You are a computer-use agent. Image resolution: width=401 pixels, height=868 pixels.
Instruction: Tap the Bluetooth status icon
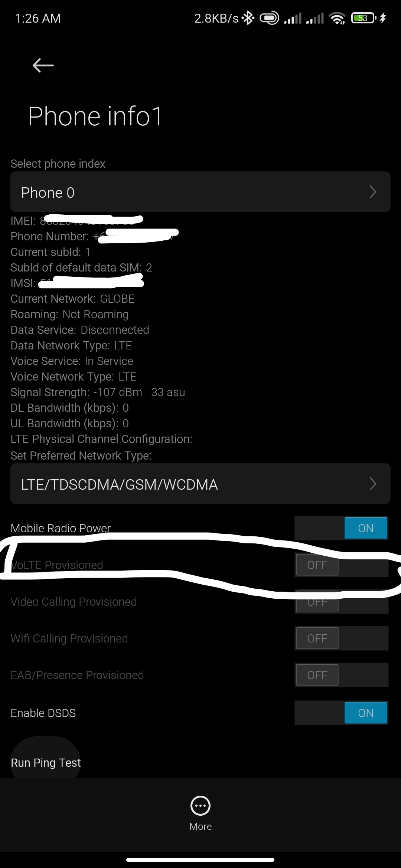pos(248,18)
